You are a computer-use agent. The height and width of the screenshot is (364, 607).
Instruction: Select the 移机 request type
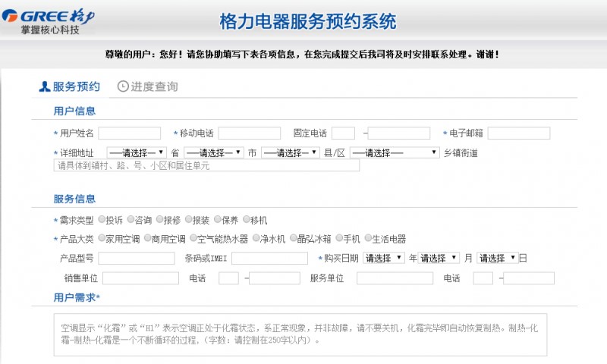click(x=246, y=220)
